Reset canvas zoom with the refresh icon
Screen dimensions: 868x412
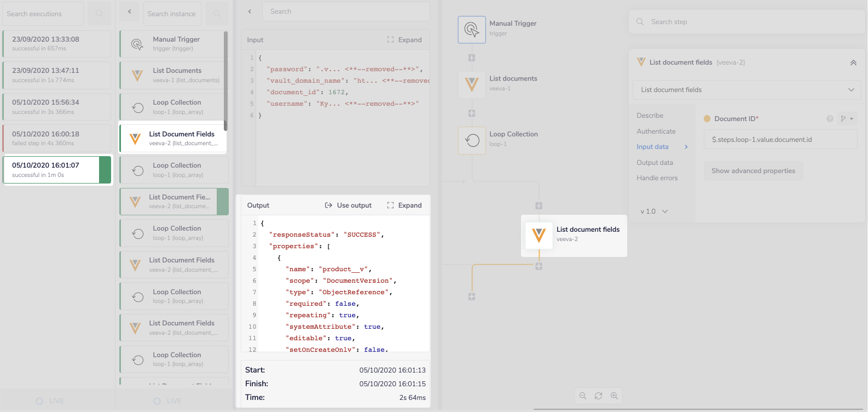coord(598,396)
